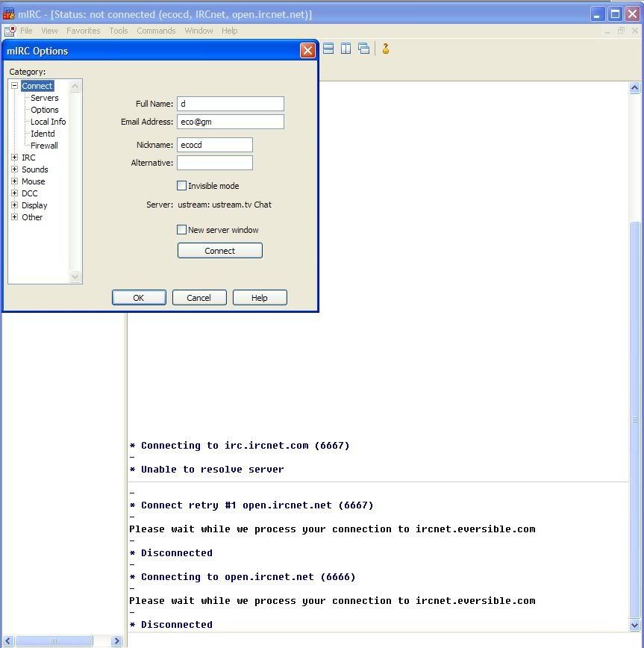Close the mIRC Options dialog with X
Image resolution: width=644 pixels, height=648 pixels.
point(307,51)
